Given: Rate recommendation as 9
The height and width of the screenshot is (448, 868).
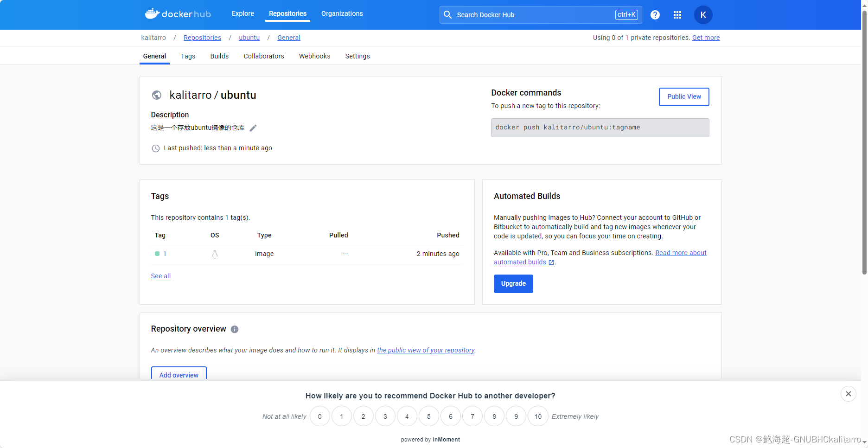Looking at the screenshot, I should click(x=516, y=416).
